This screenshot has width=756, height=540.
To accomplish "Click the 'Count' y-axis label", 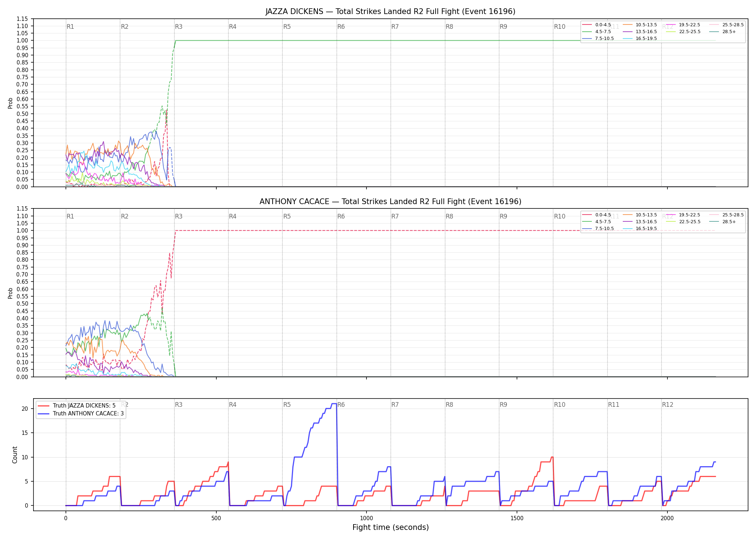I will (15, 455).
